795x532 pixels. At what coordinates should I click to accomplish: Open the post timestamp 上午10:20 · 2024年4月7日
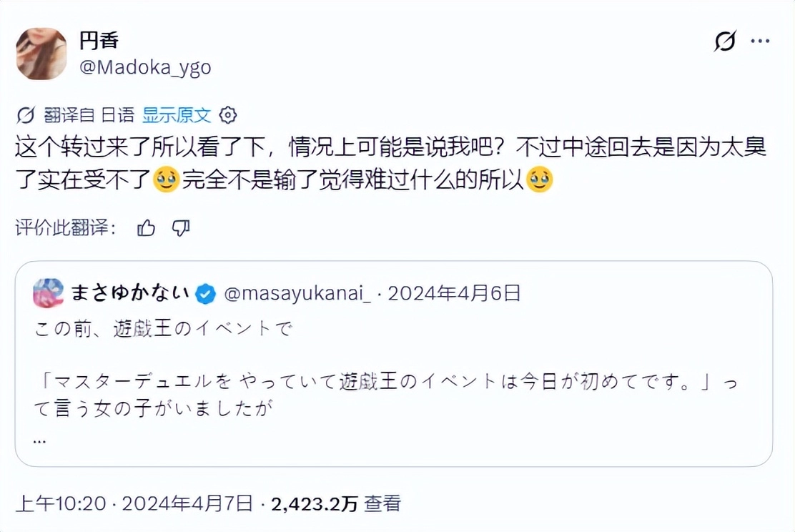[134, 503]
